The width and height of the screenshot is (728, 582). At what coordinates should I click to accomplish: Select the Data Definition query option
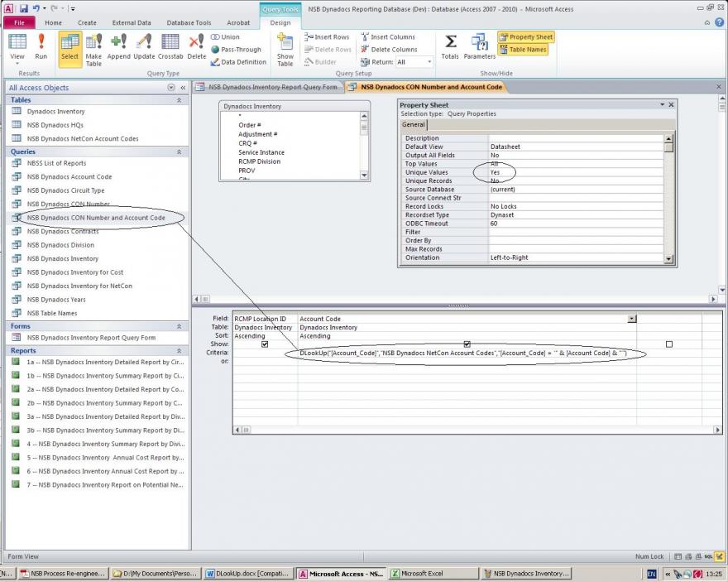238,62
